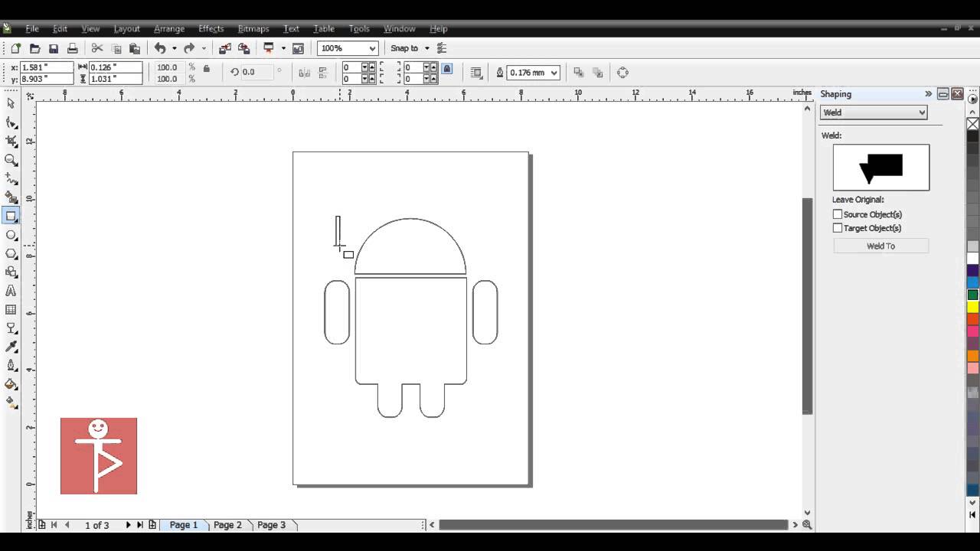Select the Polygon tool
The width and height of the screenshot is (980, 551).
[11, 253]
